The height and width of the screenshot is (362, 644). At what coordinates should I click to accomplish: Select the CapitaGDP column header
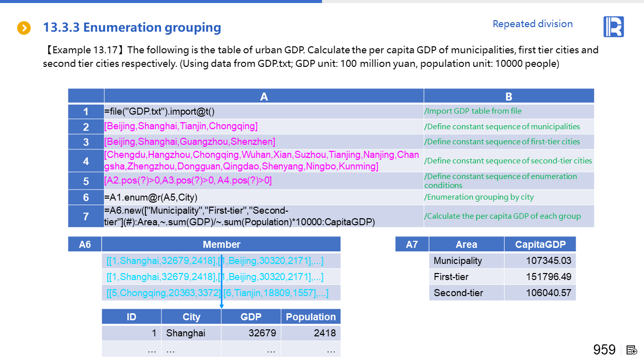(x=540, y=244)
